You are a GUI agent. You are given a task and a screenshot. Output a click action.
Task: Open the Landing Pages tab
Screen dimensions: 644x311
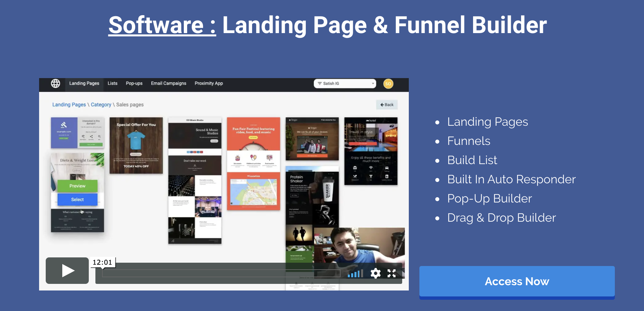(x=84, y=83)
